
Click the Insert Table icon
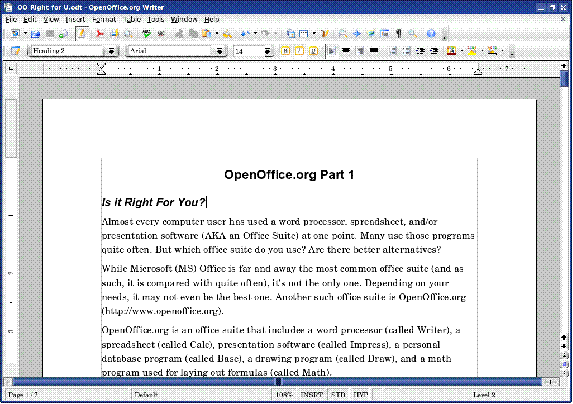click(303, 34)
